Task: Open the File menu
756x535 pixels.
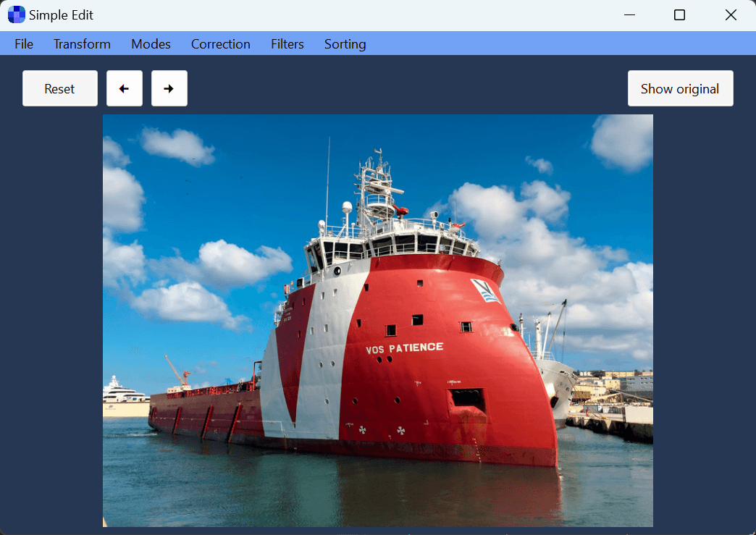Action: [x=24, y=44]
